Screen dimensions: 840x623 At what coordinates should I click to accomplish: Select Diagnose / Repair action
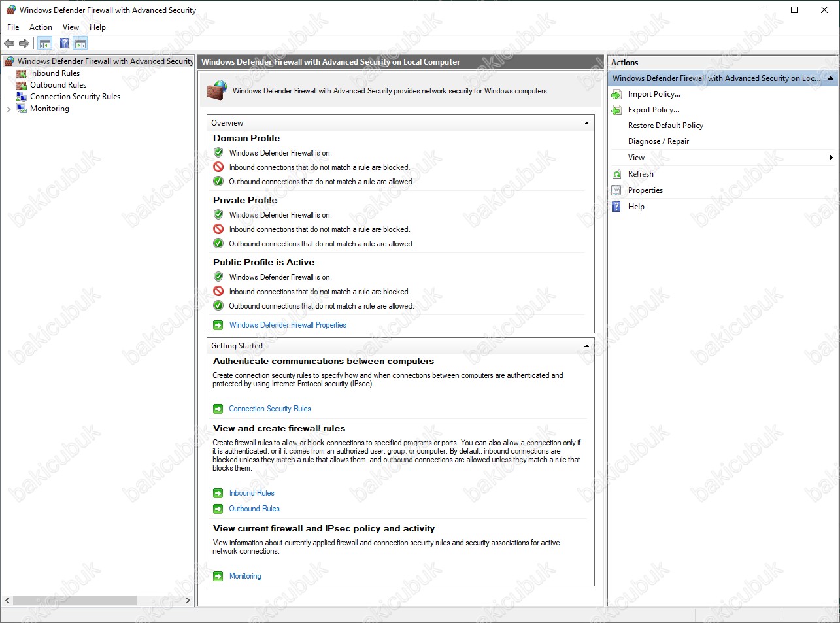(658, 141)
